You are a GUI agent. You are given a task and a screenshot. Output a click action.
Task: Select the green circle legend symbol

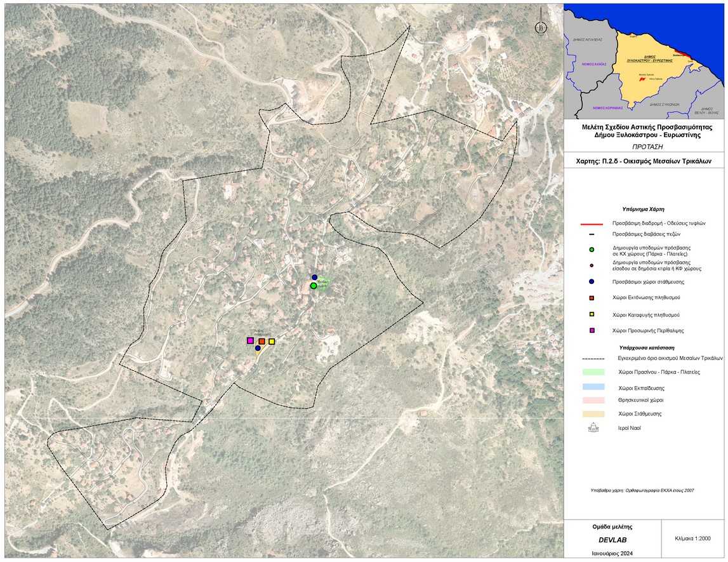click(592, 250)
